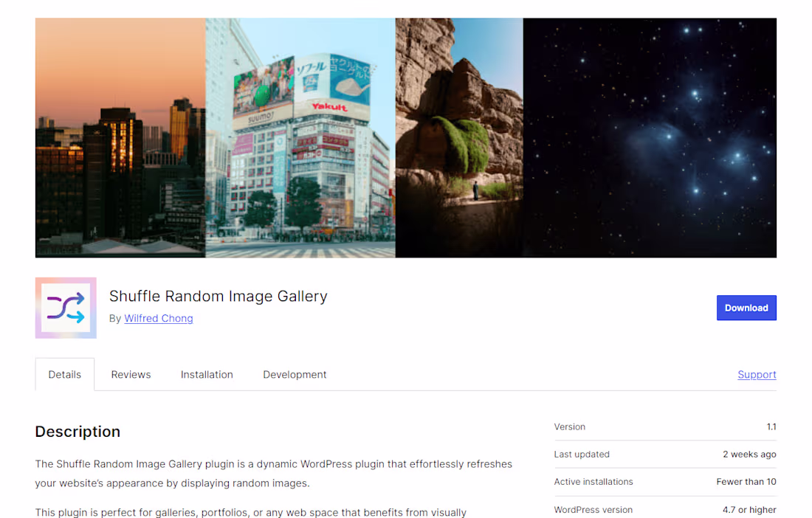812x518 pixels.
Task: Open the Development tab
Action: click(x=295, y=375)
